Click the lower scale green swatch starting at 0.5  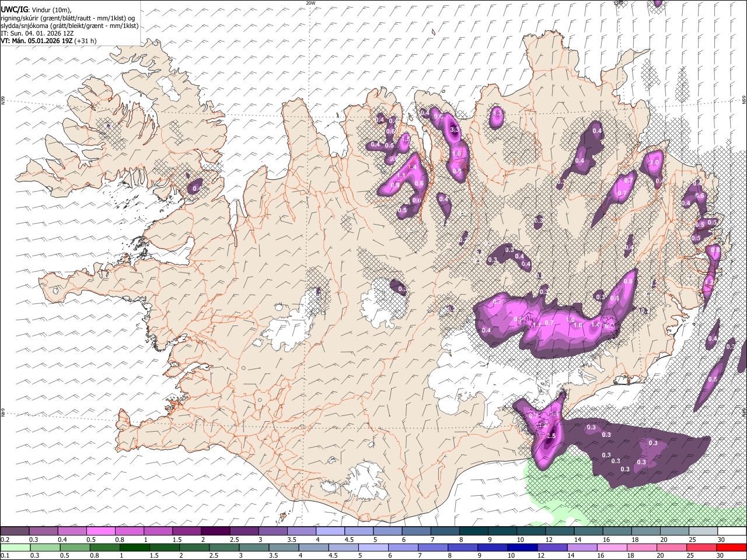(75, 548)
